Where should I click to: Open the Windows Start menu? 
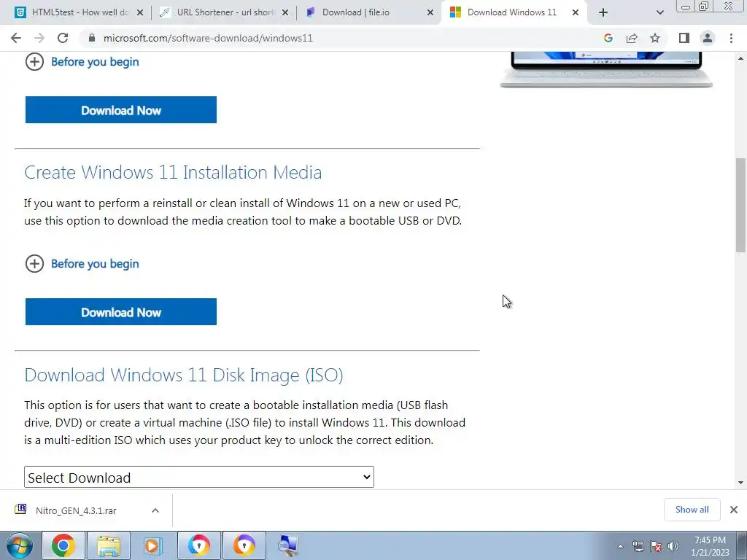tap(19, 545)
